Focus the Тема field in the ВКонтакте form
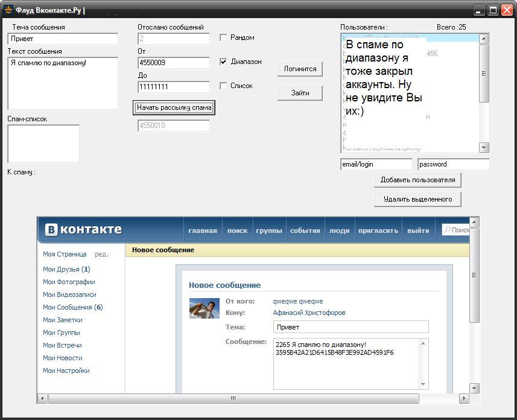This screenshot has width=517, height=420. point(351,327)
